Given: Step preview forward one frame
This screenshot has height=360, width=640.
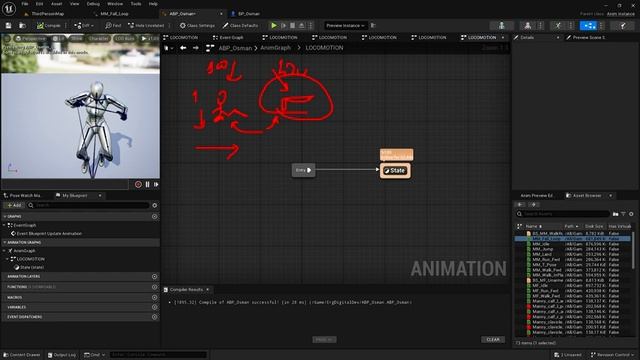Looking at the screenshot, I should pyautogui.click(x=156, y=184).
